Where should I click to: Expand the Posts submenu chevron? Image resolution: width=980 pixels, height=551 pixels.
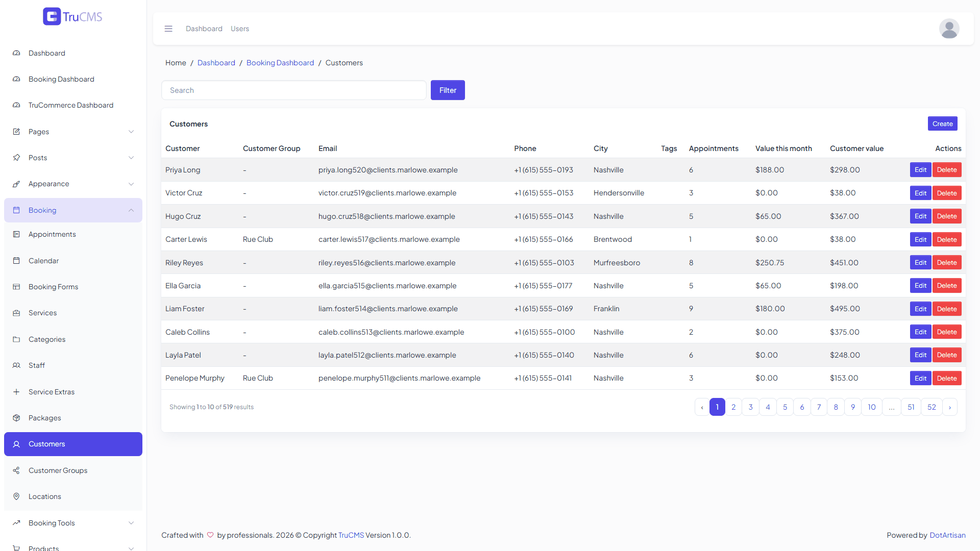coord(131,158)
